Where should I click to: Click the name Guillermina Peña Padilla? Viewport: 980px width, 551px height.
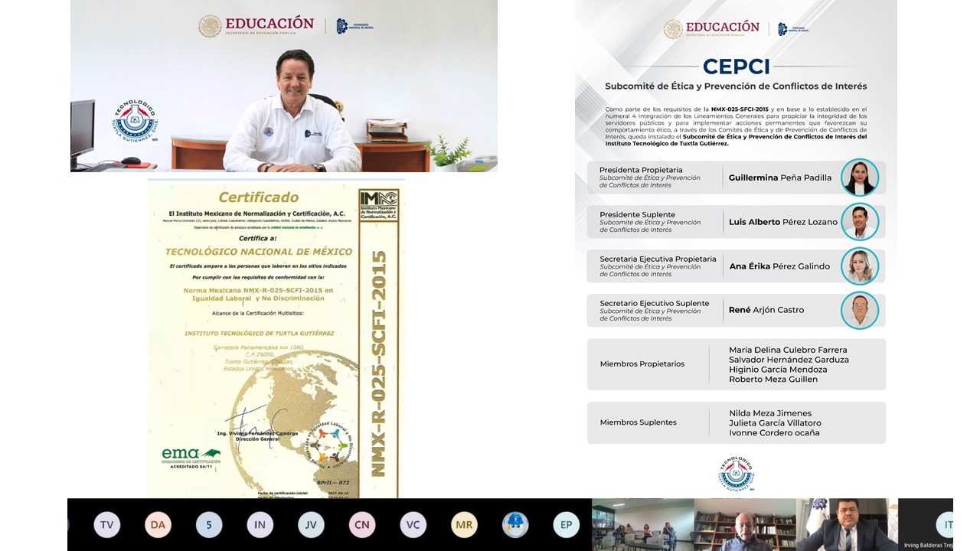(780, 178)
